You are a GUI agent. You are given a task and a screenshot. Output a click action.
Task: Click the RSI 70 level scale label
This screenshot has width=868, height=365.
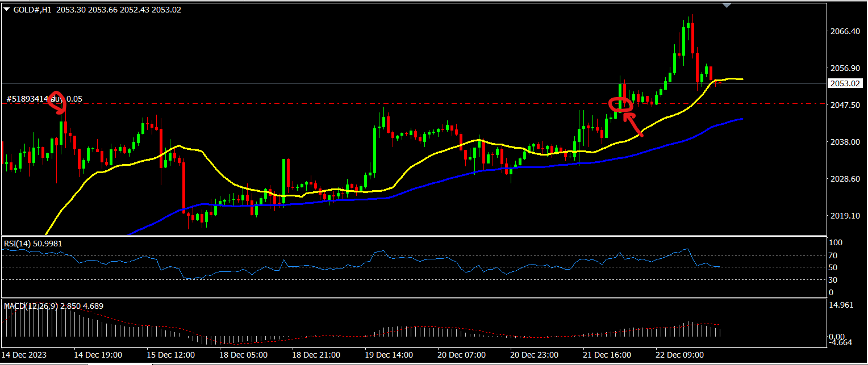[835, 255]
